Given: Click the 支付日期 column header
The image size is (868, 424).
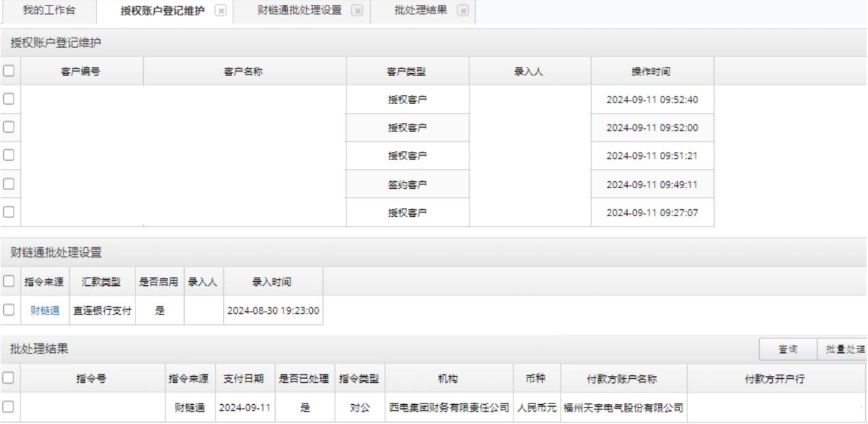Looking at the screenshot, I should click(244, 378).
